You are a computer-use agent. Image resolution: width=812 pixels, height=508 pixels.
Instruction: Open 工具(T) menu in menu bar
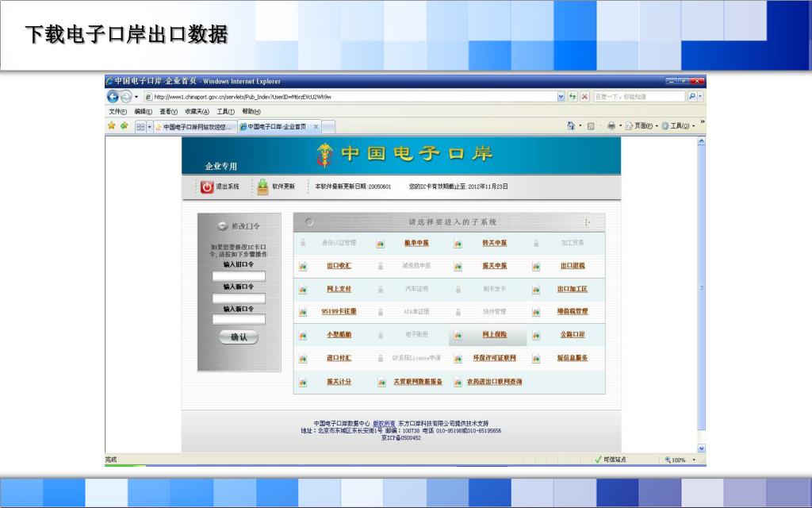pyautogui.click(x=225, y=111)
